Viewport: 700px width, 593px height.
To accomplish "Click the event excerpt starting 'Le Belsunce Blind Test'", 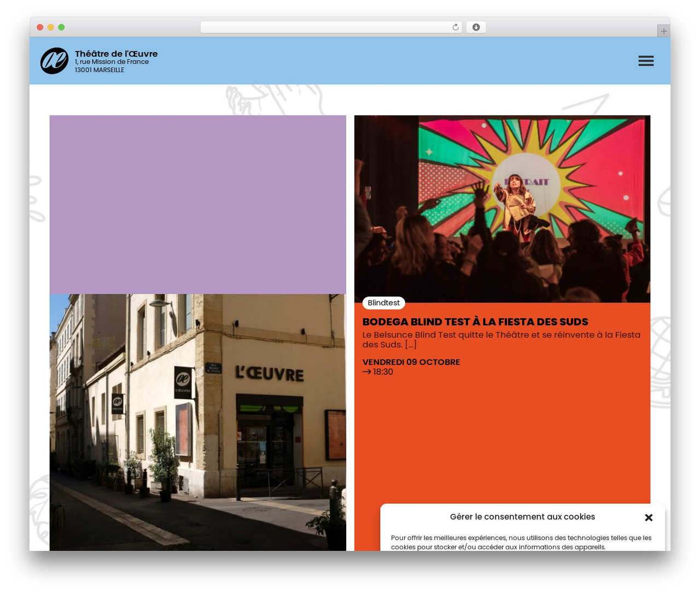I will (x=501, y=340).
